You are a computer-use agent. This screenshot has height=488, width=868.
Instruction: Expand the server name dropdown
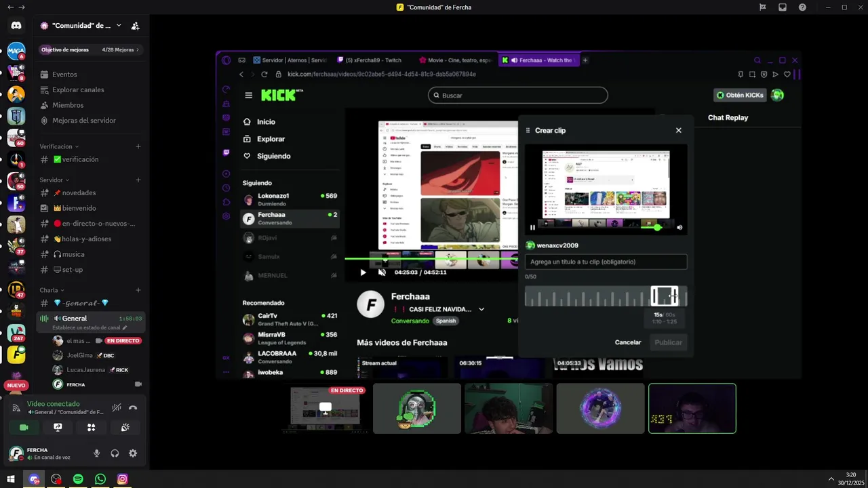(119, 26)
